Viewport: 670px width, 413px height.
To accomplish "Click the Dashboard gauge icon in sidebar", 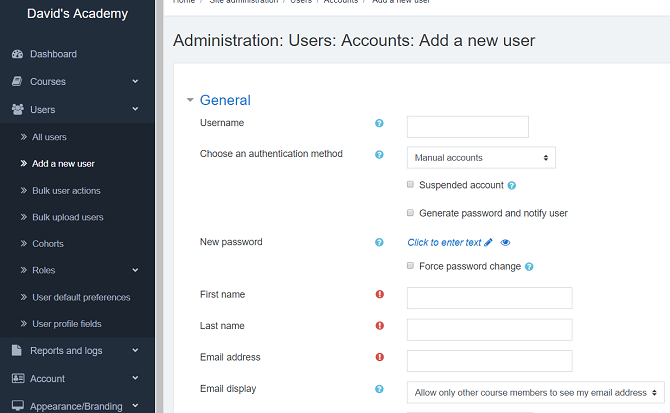I will [x=18, y=54].
